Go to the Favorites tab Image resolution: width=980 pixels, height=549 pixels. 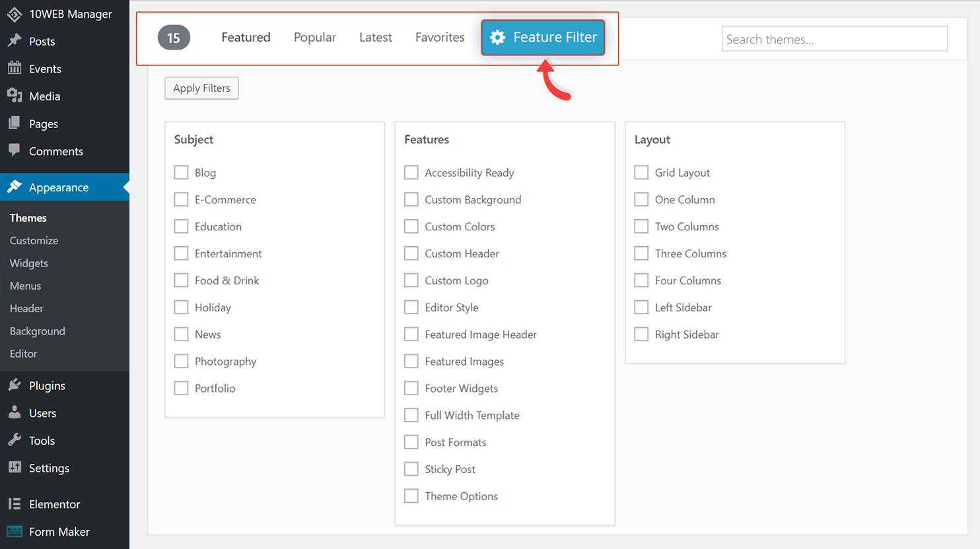(x=440, y=38)
